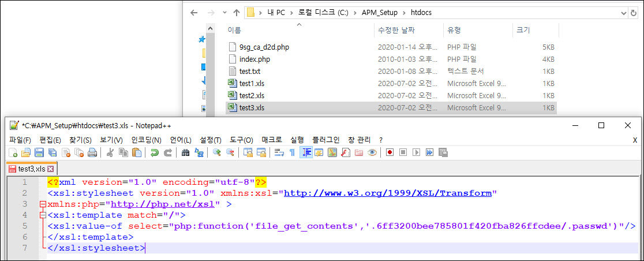Click the Cut scissors icon
This screenshot has width=644, height=261.
110,153
